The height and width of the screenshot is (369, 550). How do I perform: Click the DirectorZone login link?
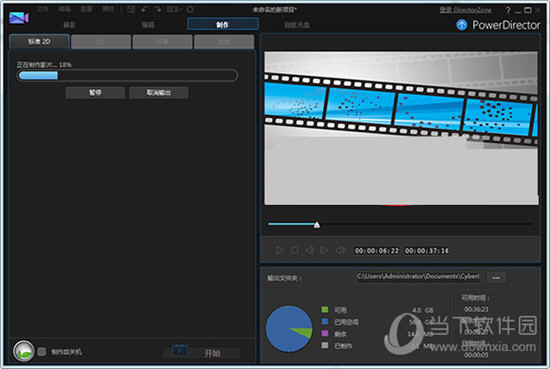click(465, 10)
